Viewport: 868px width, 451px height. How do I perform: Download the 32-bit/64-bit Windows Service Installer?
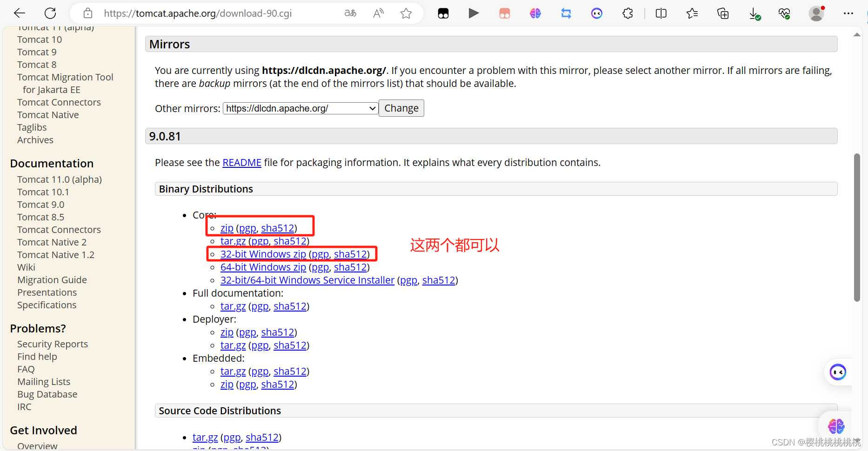pyautogui.click(x=307, y=280)
